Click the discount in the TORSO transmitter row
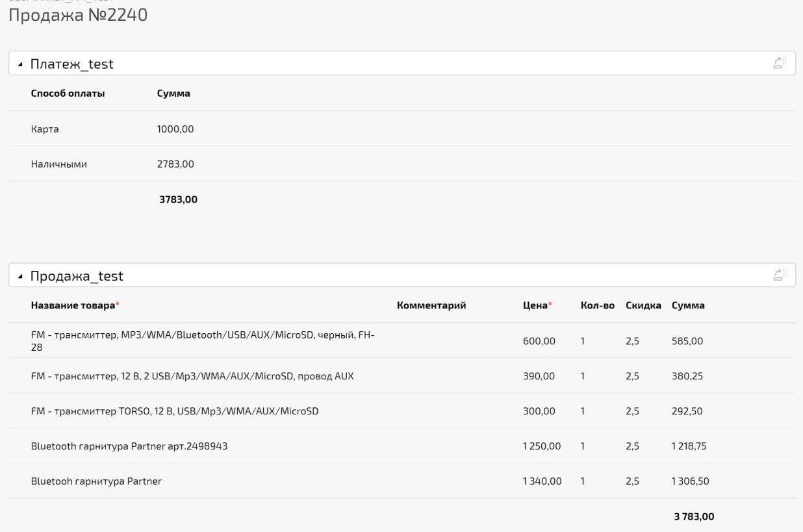This screenshot has width=803, height=532. pos(633,411)
